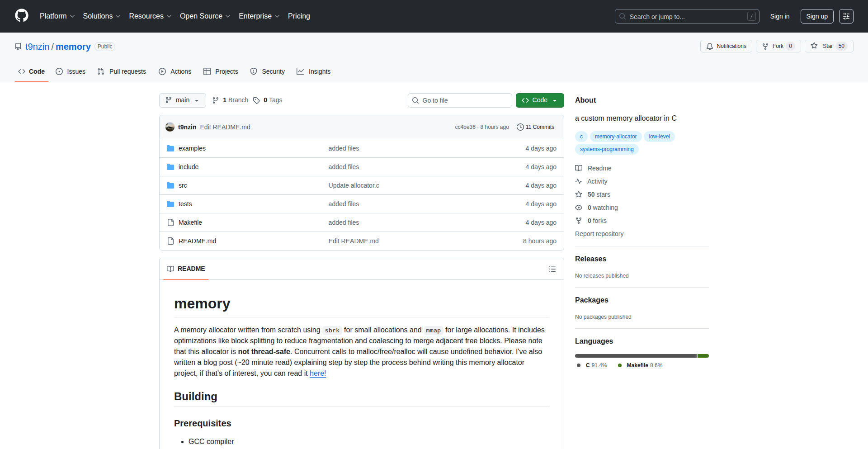Click the languages bar C segment
The width and height of the screenshot is (868, 449).
pos(635,356)
